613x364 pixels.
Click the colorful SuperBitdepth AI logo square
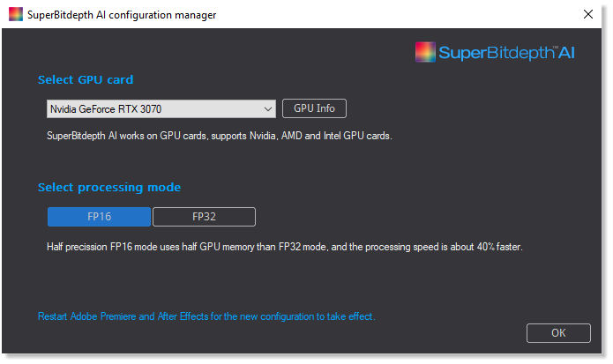coord(425,52)
